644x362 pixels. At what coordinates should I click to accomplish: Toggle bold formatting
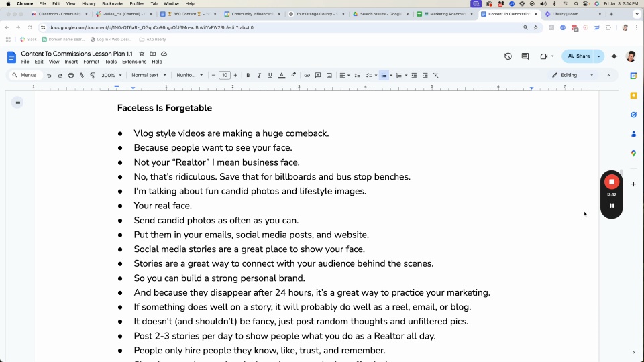pyautogui.click(x=248, y=76)
